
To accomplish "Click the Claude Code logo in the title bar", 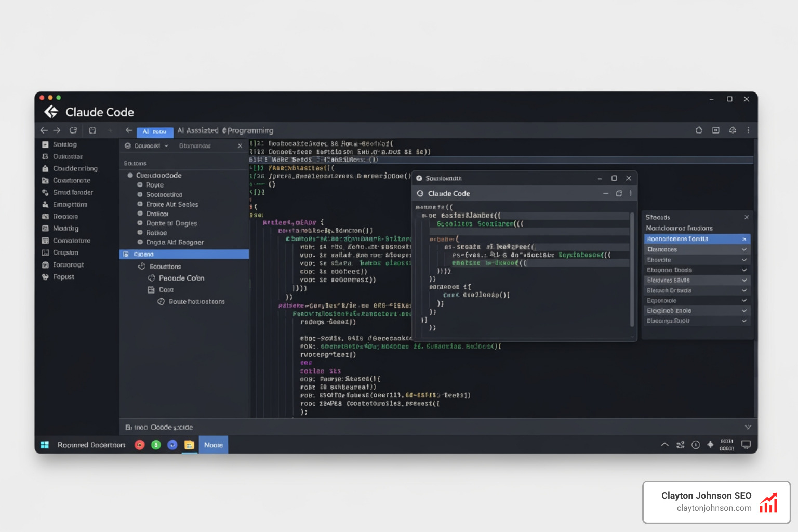I will pyautogui.click(x=51, y=111).
